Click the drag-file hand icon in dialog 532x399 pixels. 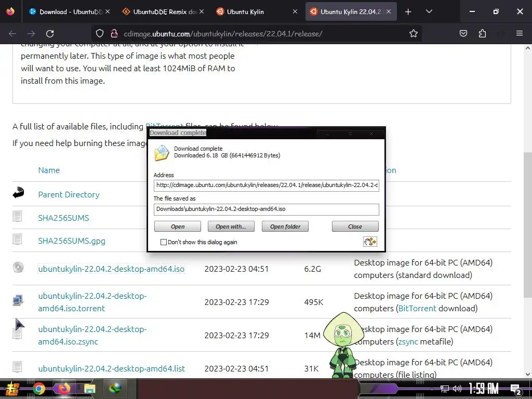(370, 242)
